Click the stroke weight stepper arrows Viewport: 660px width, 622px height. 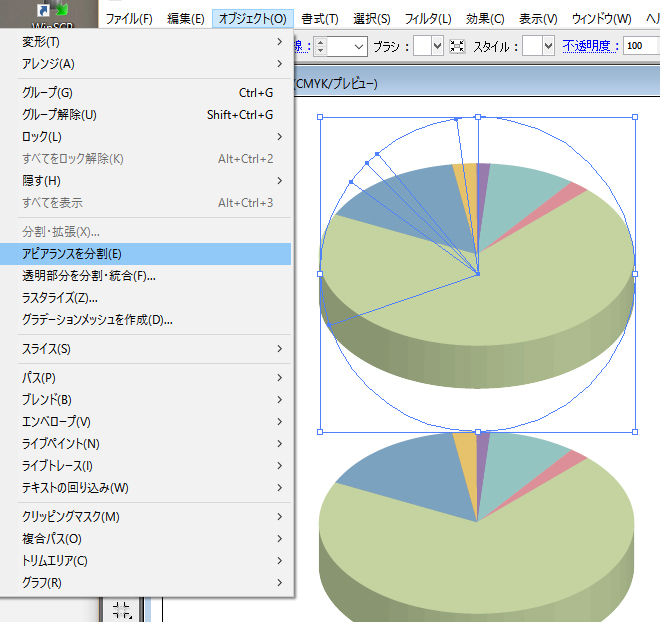pos(320,46)
